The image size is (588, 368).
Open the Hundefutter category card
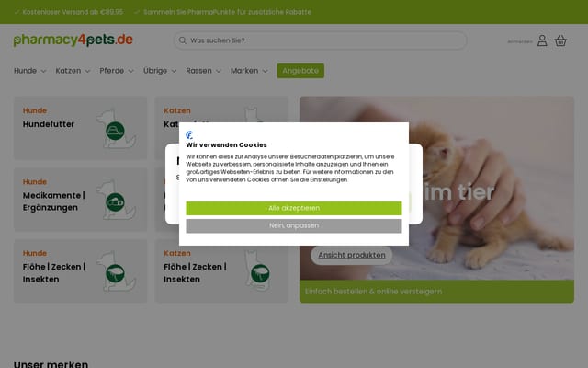point(80,128)
